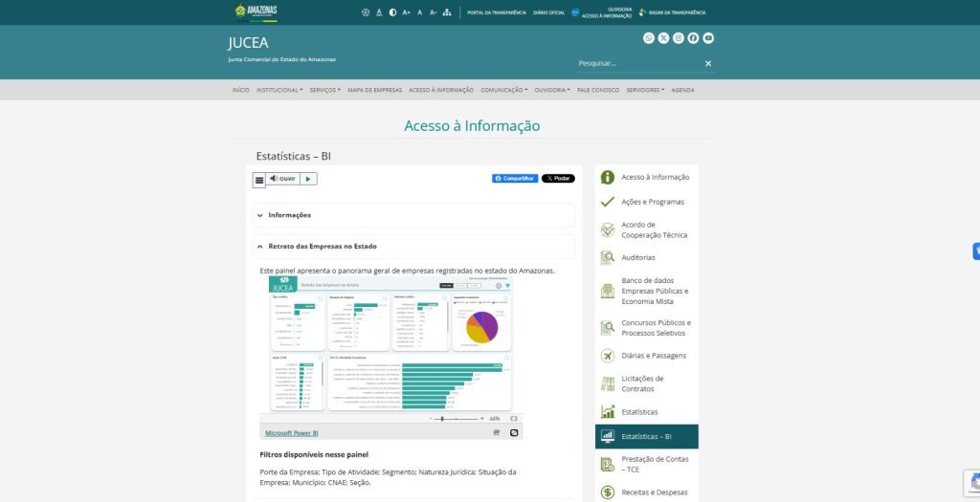Screen dimensions: 980x502
Task: Adjust the Power BI zoom slider
Action: (x=442, y=419)
